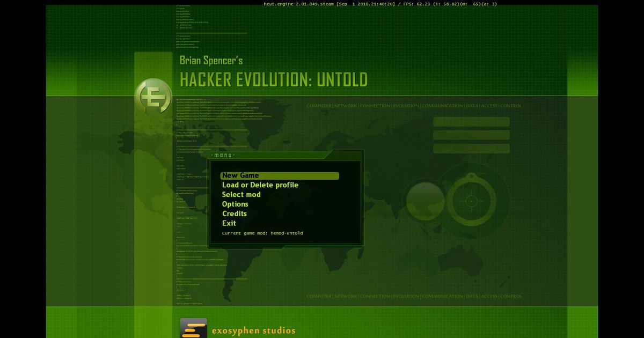
Task: Click the round green E logo emblem
Action: (152, 97)
